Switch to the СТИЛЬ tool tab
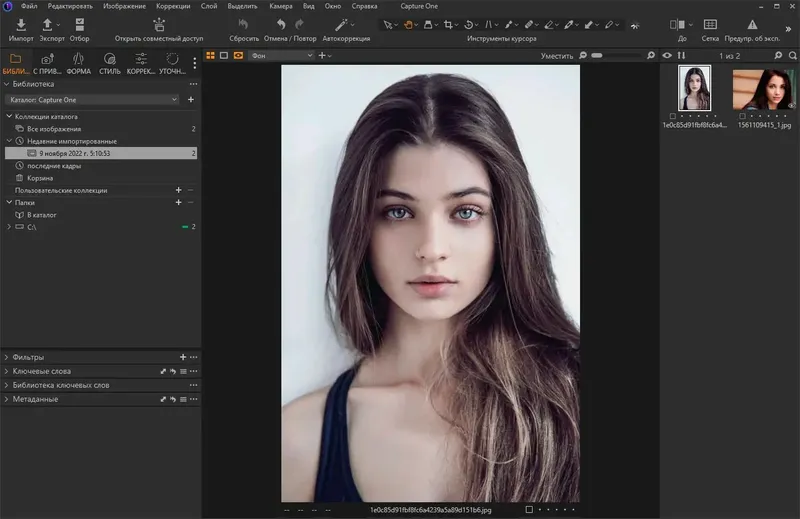The width and height of the screenshot is (800, 519). (109, 63)
